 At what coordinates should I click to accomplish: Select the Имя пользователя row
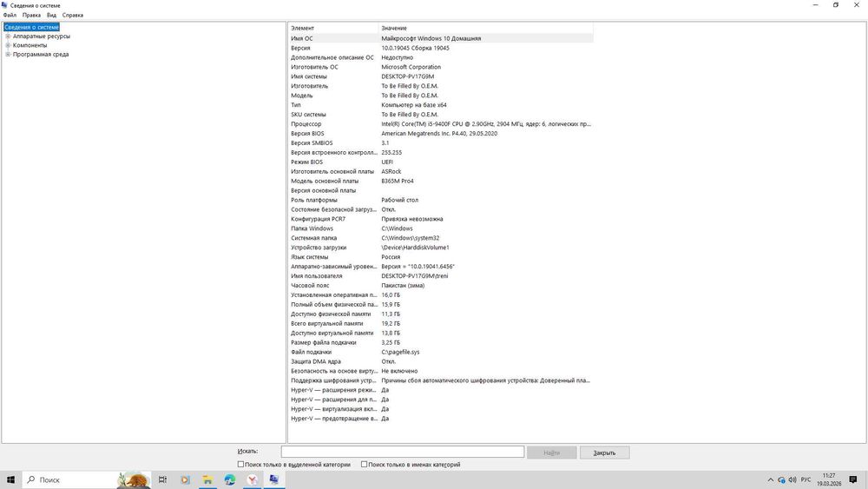pyautogui.click(x=441, y=276)
